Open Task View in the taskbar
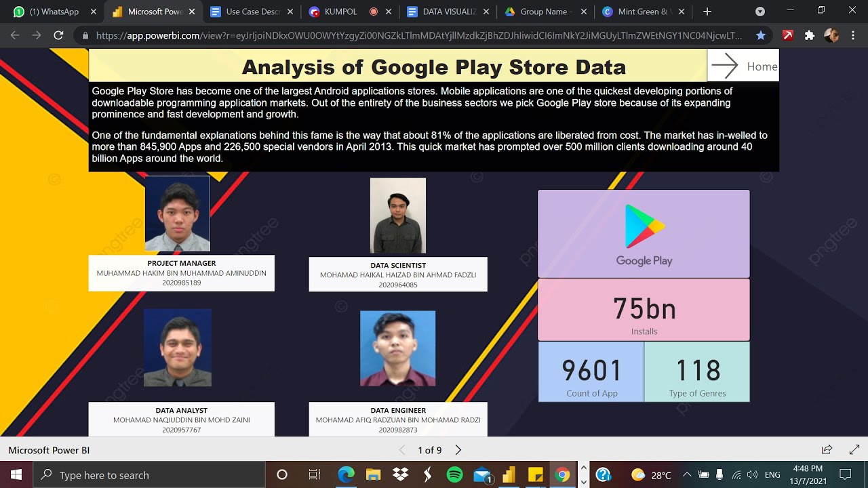 pyautogui.click(x=315, y=475)
